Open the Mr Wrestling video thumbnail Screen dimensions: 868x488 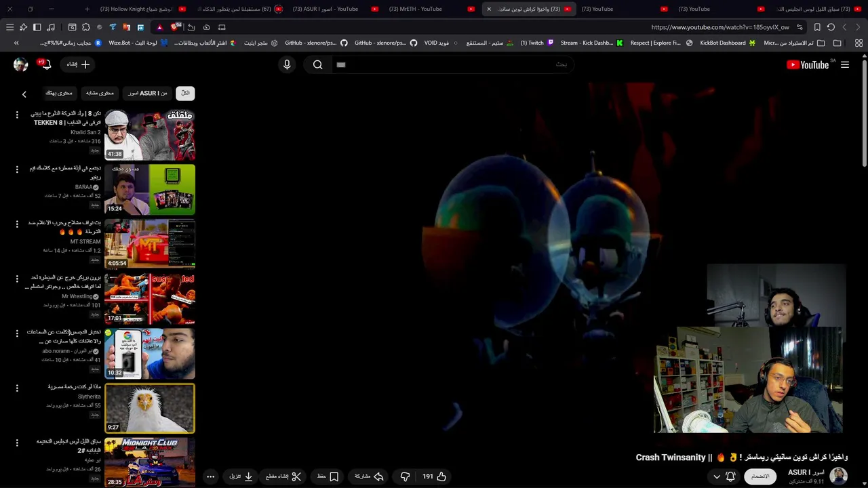tap(150, 299)
